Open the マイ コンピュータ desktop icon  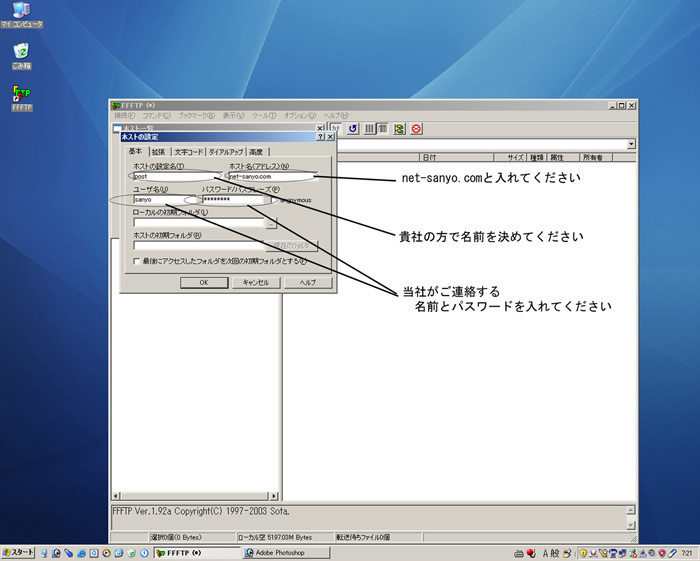[21, 15]
